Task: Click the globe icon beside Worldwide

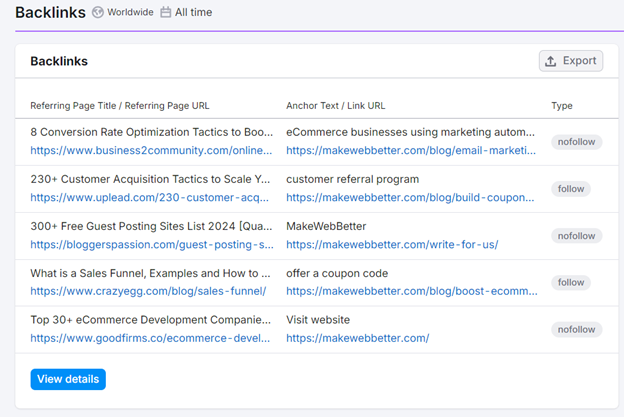Action: click(98, 12)
